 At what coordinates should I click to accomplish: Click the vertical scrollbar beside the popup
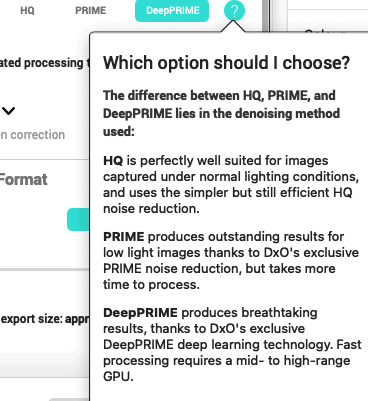click(265, 16)
